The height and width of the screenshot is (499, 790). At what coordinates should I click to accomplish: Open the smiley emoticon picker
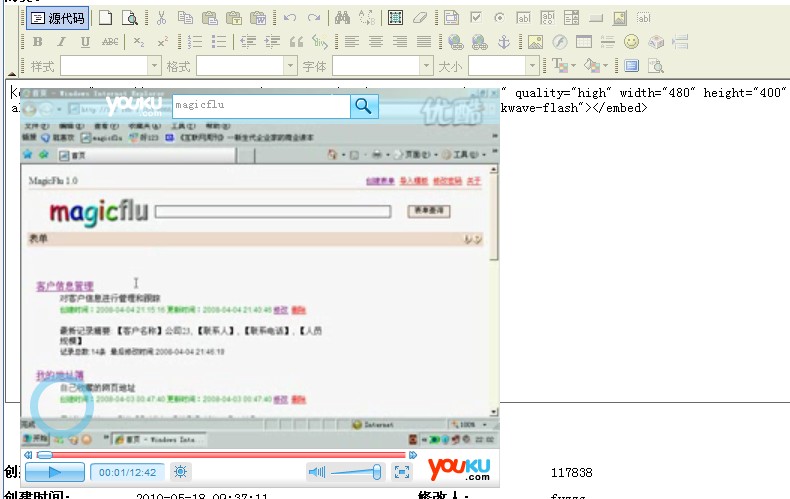(x=631, y=42)
